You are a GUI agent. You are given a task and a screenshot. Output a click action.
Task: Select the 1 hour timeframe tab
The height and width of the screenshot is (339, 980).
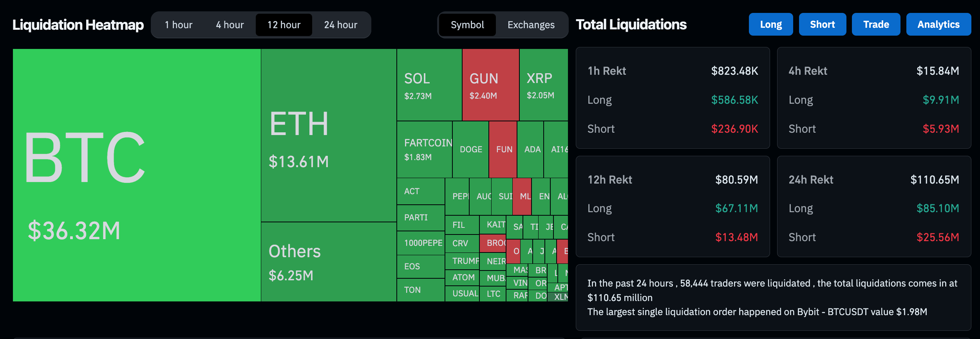[179, 25]
